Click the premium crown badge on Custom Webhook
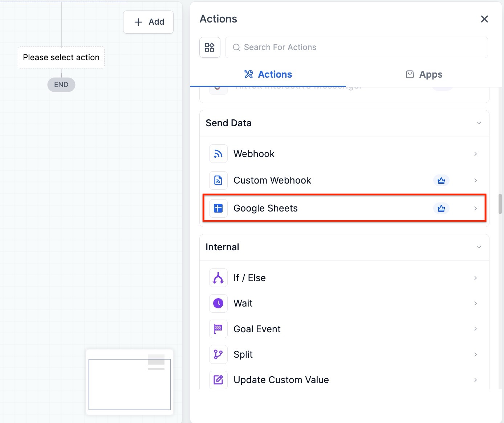The width and height of the screenshot is (504, 423). click(441, 180)
